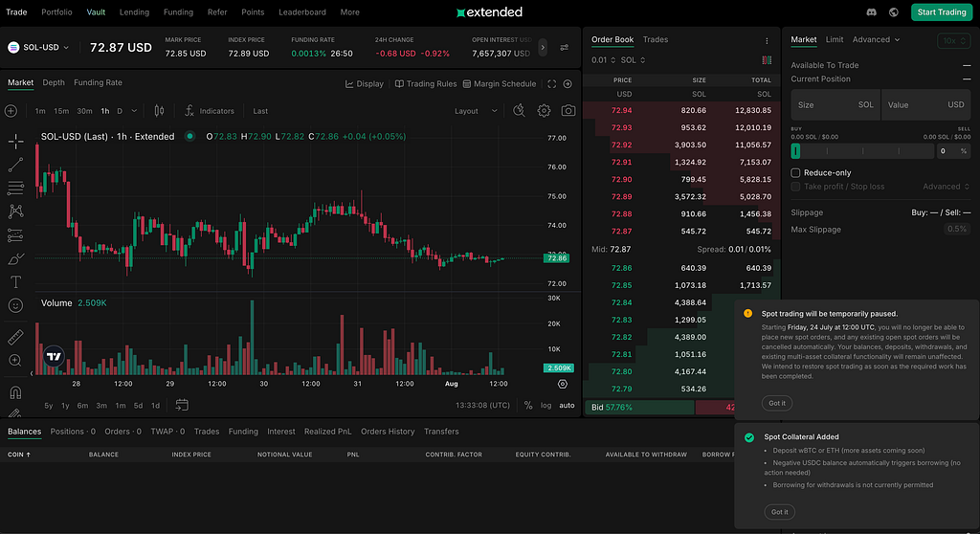The width and height of the screenshot is (980, 534).
Task: Select the horizontal lines Fibonacci tool
Action: tap(15, 188)
